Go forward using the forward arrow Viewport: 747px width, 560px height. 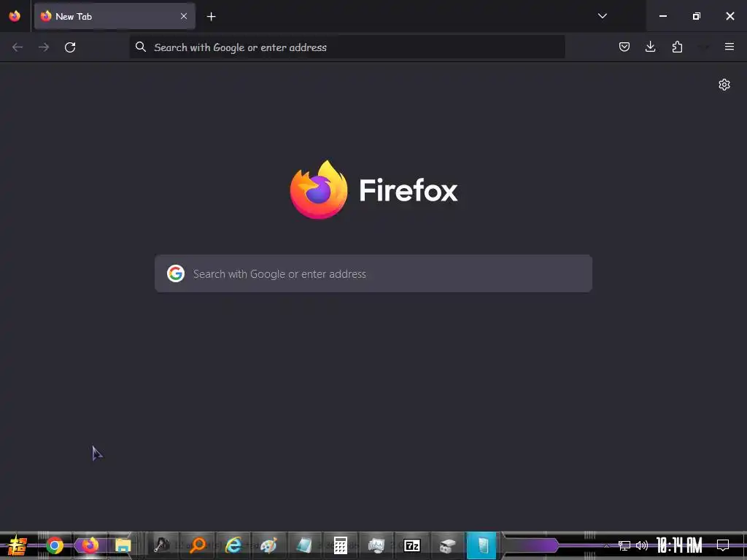44,47
